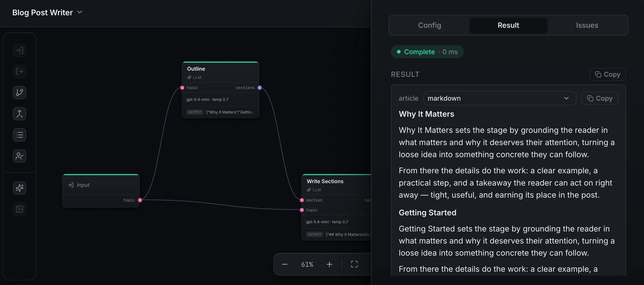Select the merge node tool

point(20,114)
